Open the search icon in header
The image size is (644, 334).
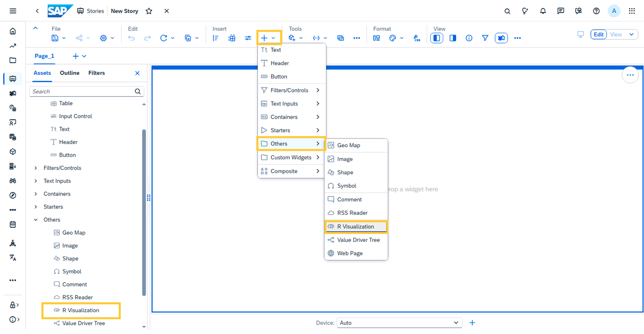(x=507, y=11)
